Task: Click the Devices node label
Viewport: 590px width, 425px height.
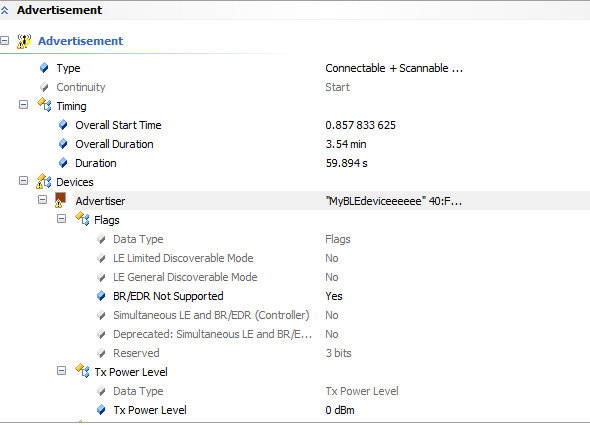Action: point(75,182)
